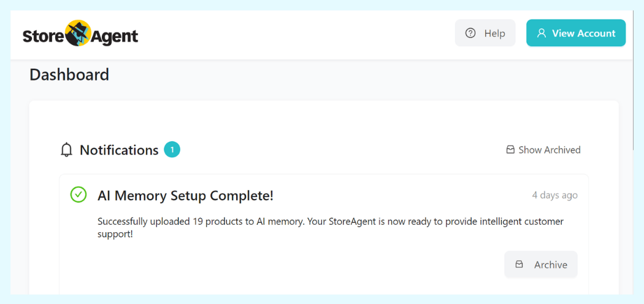
Task: Open View Account
Action: coord(576,33)
